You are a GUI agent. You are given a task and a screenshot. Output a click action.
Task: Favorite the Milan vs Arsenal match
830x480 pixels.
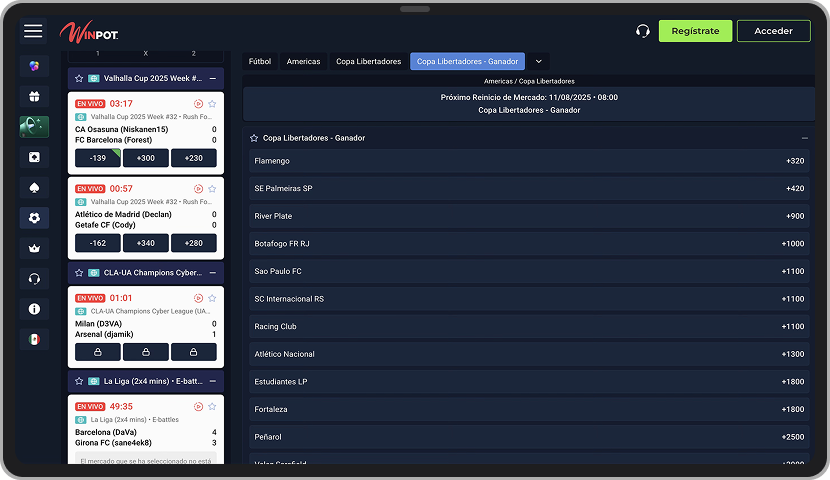click(212, 298)
